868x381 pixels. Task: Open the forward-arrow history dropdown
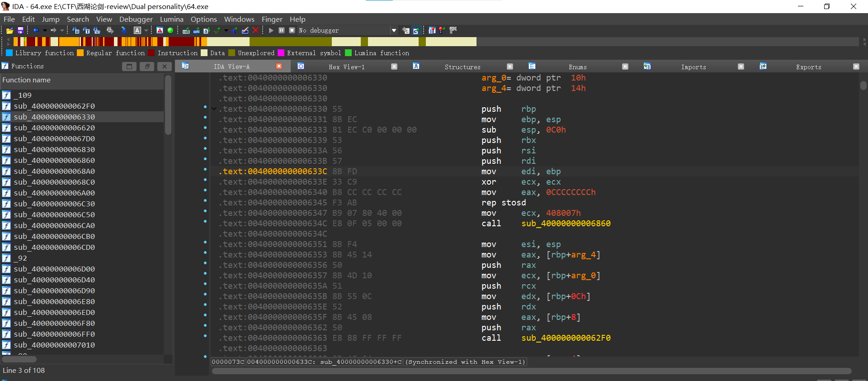[x=62, y=30]
